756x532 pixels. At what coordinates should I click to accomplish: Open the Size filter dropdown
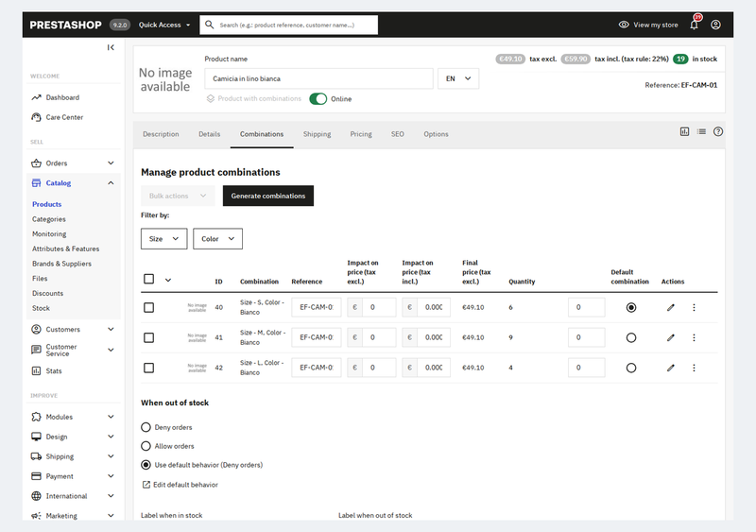click(x=163, y=239)
